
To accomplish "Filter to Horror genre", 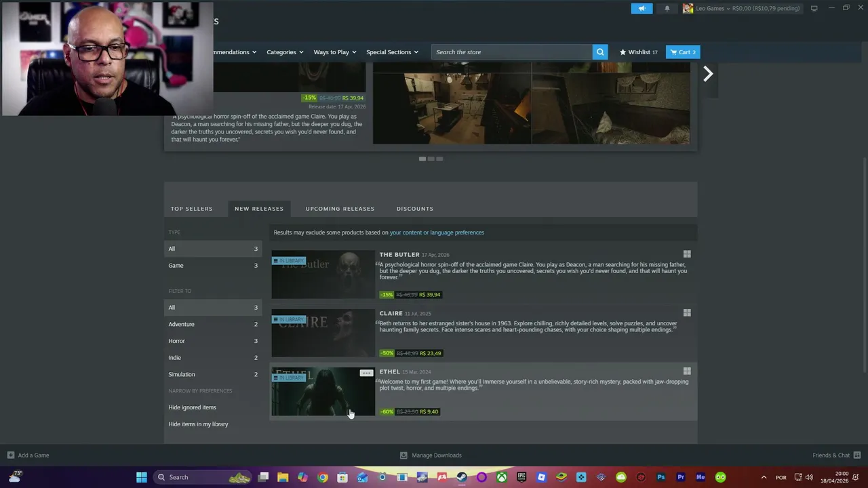I will click(x=213, y=341).
